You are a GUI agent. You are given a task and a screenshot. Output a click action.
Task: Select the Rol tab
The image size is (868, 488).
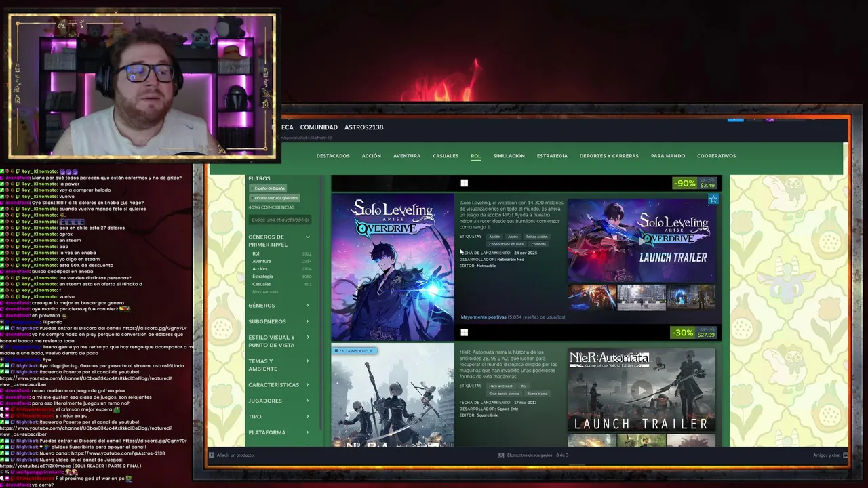(x=476, y=156)
